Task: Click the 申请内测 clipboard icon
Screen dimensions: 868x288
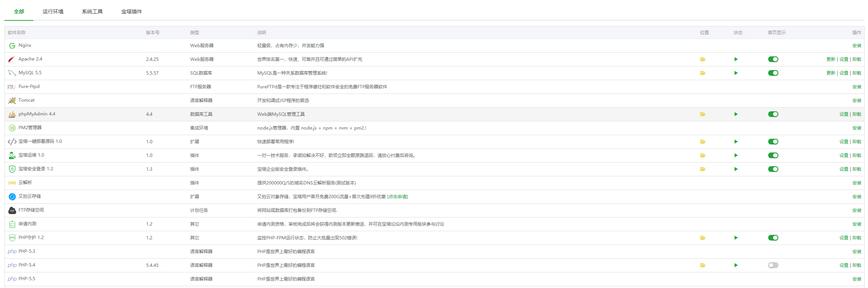Action: [12, 224]
